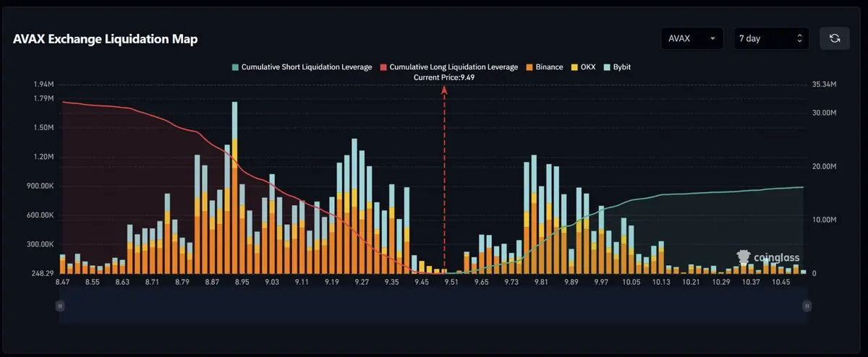The image size is (868, 357).
Task: Click the refresh chart icon button
Action: (x=834, y=38)
